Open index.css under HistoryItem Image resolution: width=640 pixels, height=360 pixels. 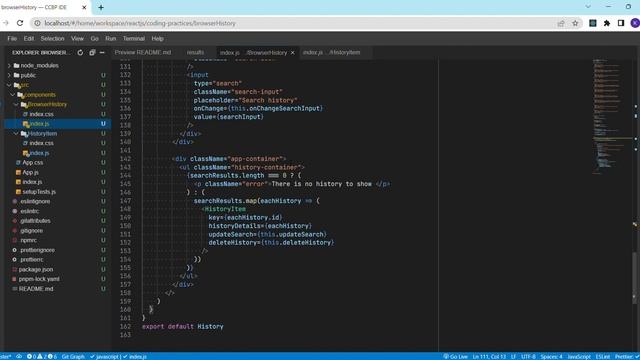pos(41,143)
